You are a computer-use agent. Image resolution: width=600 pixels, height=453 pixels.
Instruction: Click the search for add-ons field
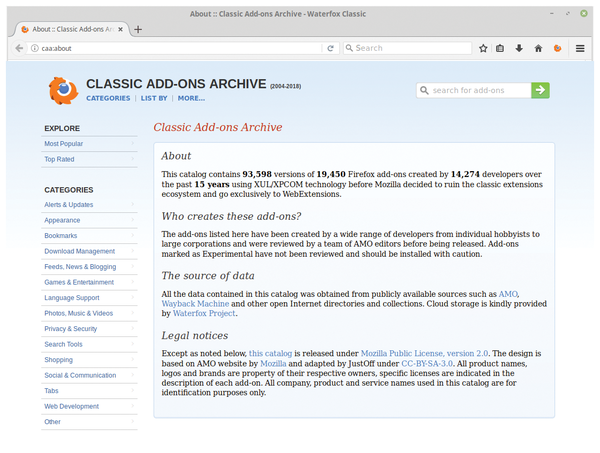474,90
